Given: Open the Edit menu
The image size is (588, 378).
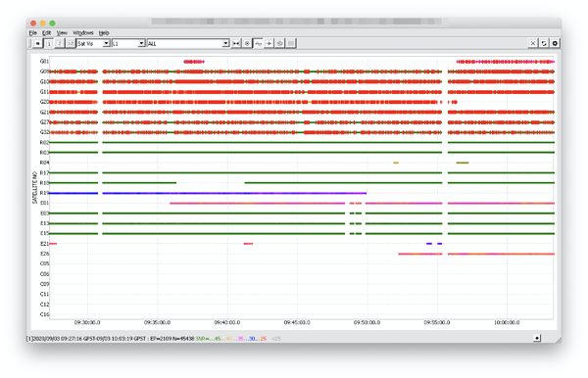Looking at the screenshot, I should 46,33.
